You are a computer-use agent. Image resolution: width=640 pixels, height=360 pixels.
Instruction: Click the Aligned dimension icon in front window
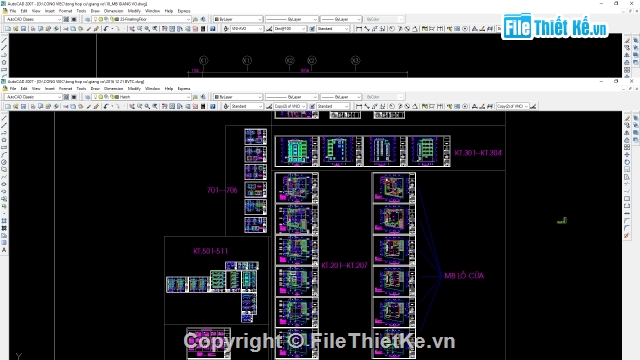[367, 107]
